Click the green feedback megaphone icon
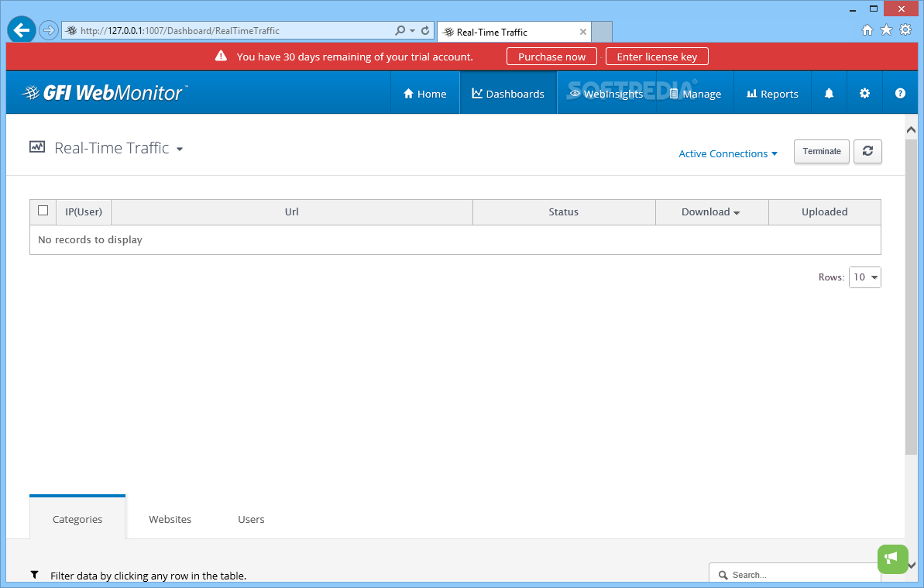The height and width of the screenshot is (588, 924). pyautogui.click(x=893, y=559)
